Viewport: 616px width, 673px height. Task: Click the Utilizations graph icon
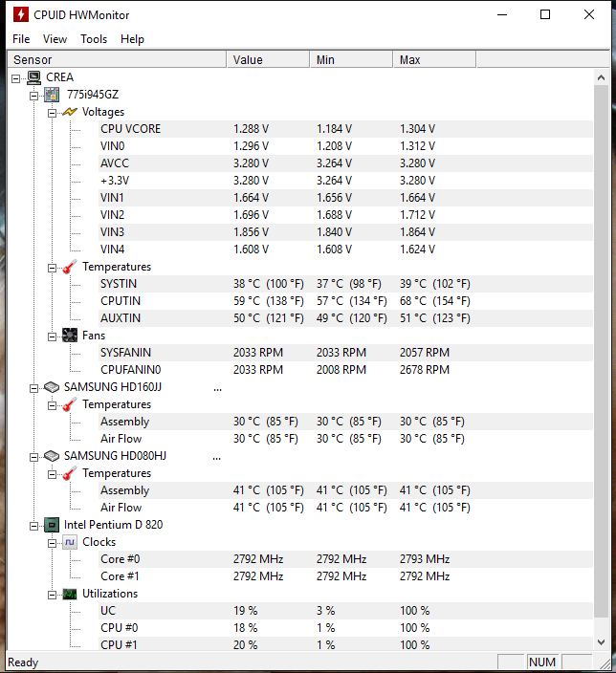click(x=70, y=594)
